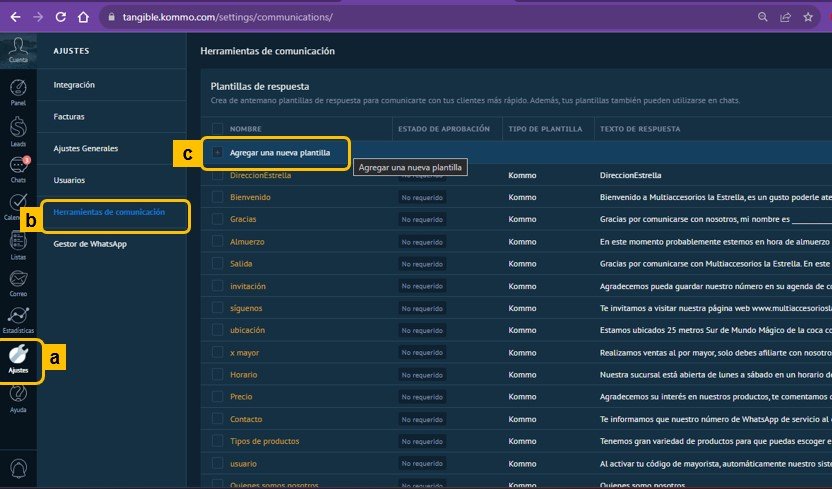Click Agregar una nueva plantilla
The height and width of the screenshot is (489, 832).
coord(279,153)
